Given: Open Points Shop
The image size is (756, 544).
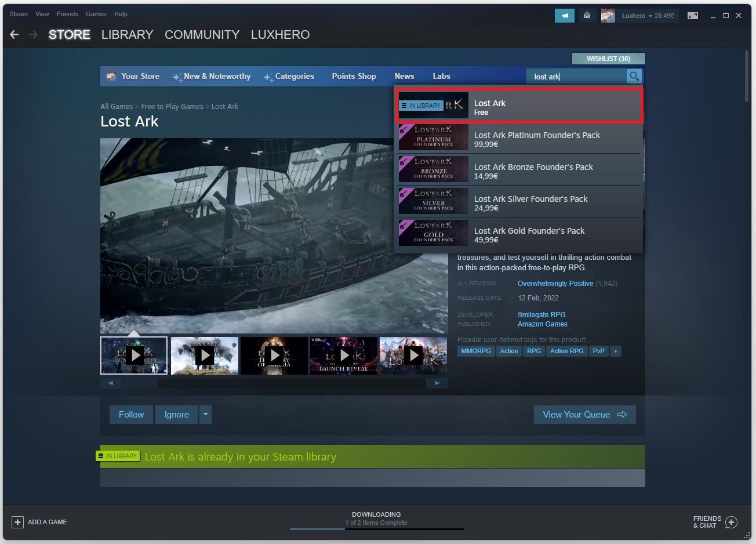Looking at the screenshot, I should click(x=354, y=76).
